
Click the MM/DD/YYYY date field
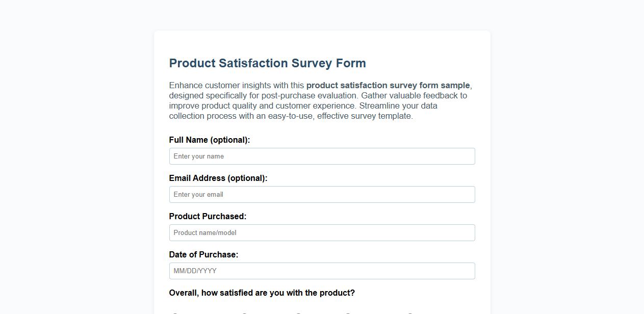(x=322, y=271)
